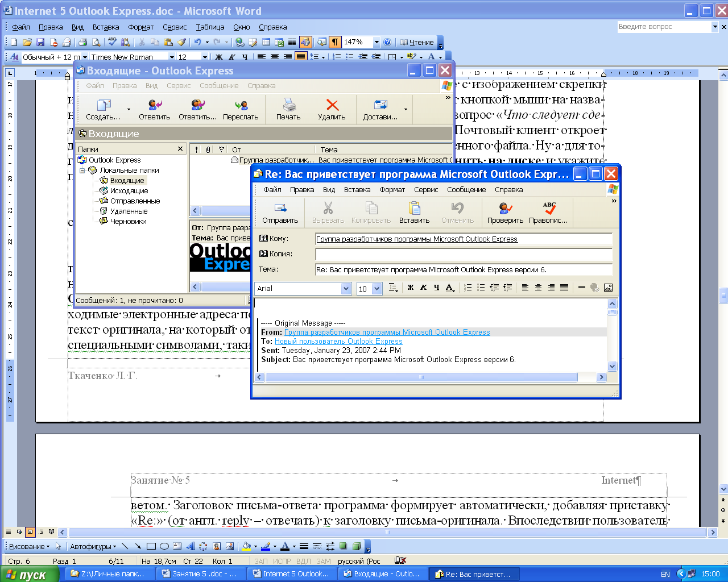Open Файл menu in the reply window
The image size is (728, 582).
coord(272,189)
